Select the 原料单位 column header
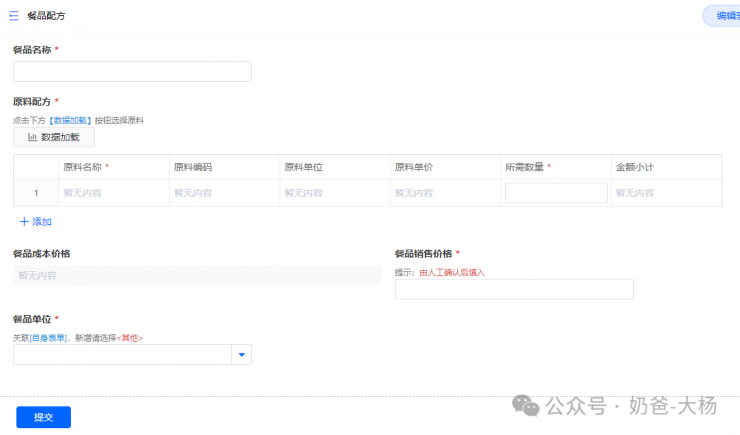This screenshot has width=740, height=435. pyautogui.click(x=303, y=167)
